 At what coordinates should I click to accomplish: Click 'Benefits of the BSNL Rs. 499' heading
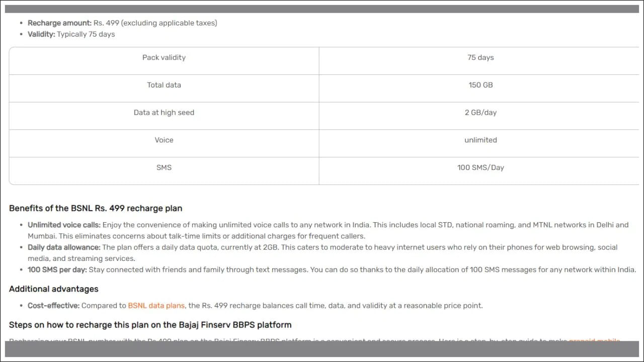pos(96,208)
